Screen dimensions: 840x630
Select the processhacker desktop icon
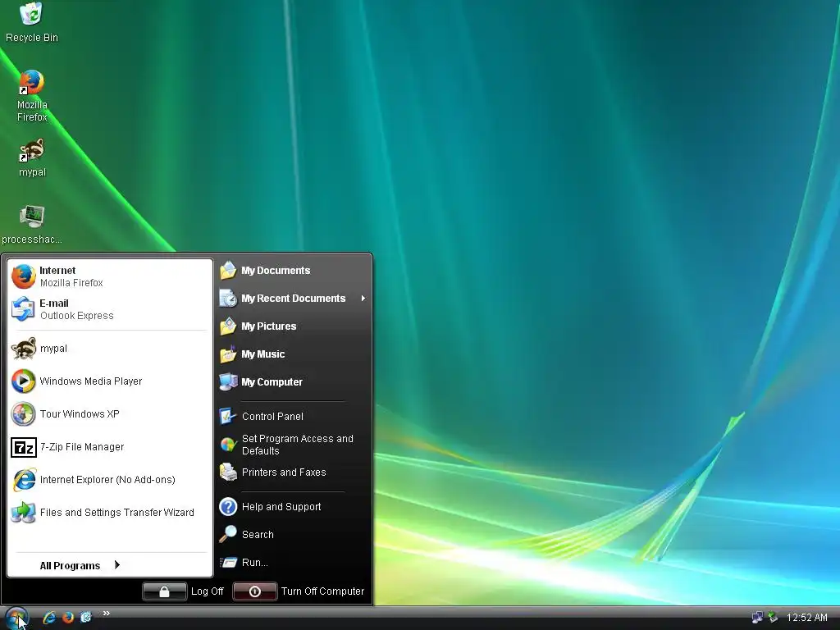(x=32, y=225)
